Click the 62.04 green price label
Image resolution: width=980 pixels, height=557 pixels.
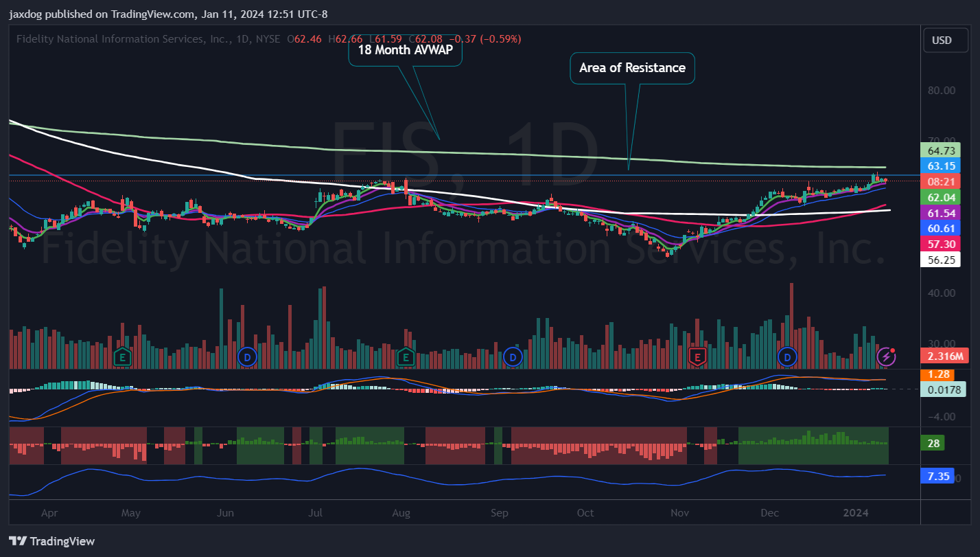940,197
